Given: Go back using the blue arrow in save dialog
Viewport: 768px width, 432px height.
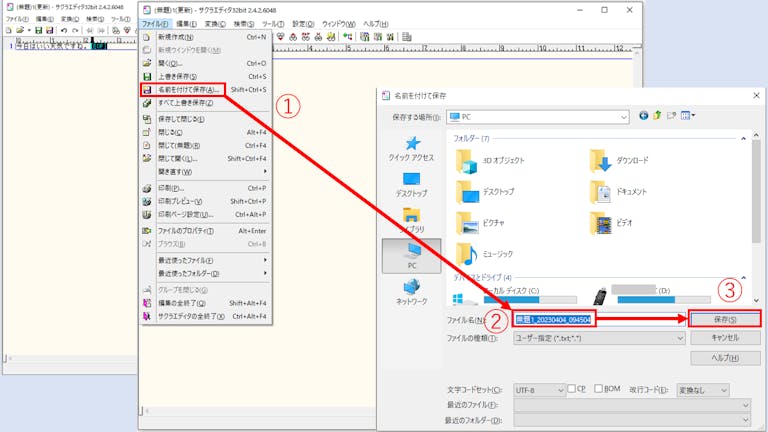Looking at the screenshot, I should (x=644, y=116).
